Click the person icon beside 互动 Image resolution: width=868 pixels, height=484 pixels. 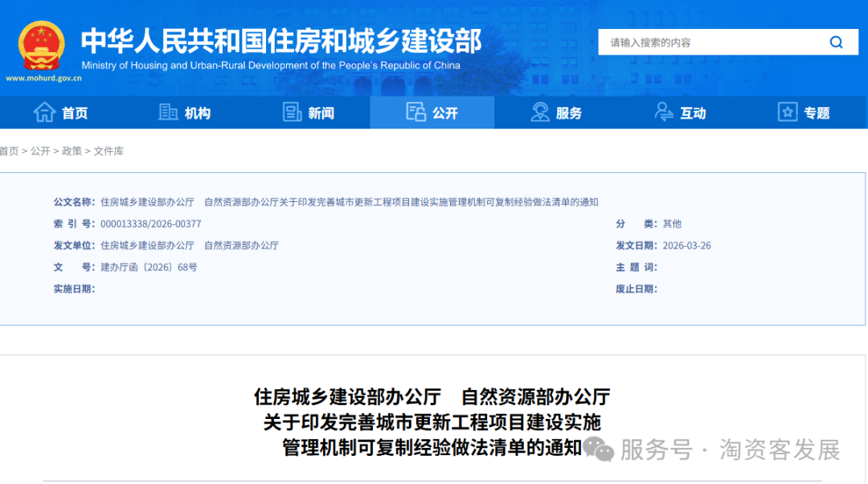pyautogui.click(x=664, y=113)
